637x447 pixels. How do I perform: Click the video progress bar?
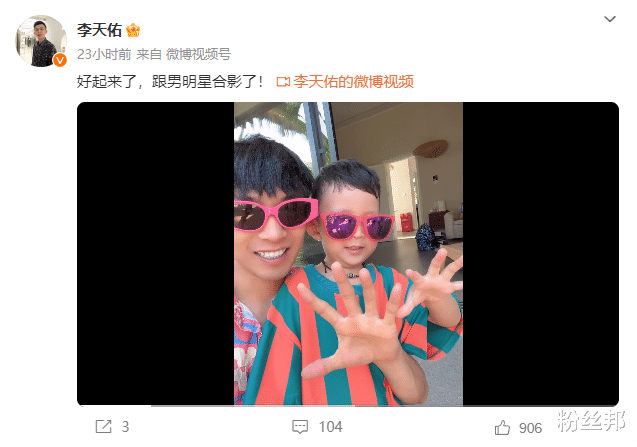(x=348, y=406)
